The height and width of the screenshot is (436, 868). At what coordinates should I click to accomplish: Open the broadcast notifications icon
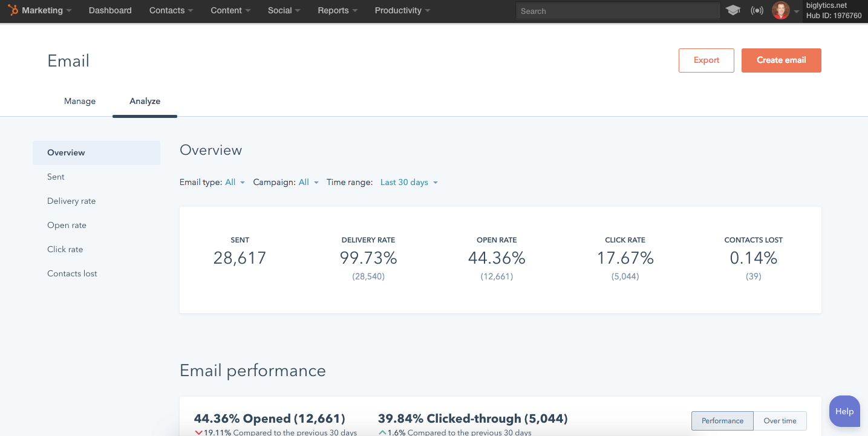[757, 10]
